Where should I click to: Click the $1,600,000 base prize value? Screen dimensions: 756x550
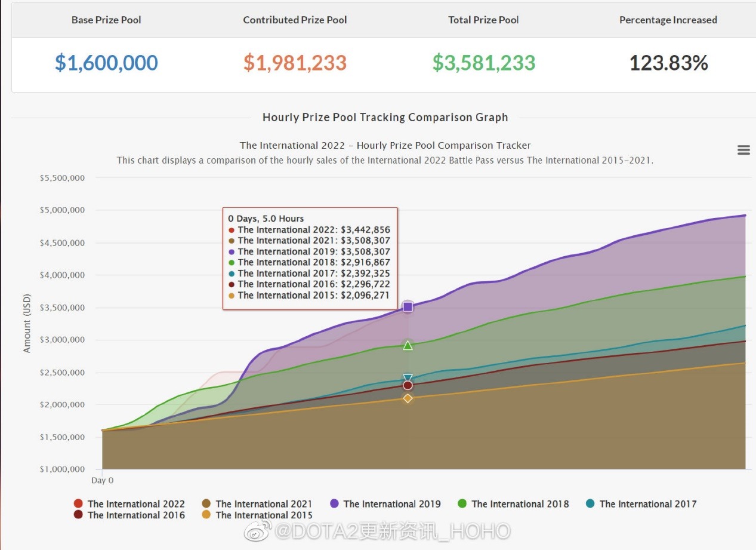click(x=106, y=63)
